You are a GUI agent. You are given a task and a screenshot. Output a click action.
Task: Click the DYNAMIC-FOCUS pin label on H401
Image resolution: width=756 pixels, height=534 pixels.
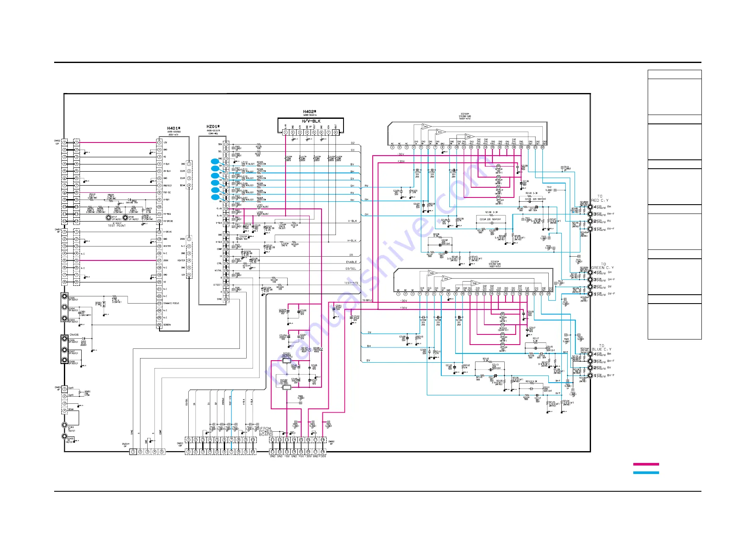coord(171,303)
